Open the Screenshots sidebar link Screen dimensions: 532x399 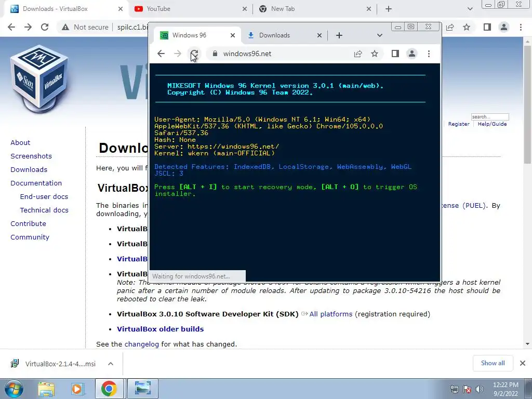[x=31, y=156]
